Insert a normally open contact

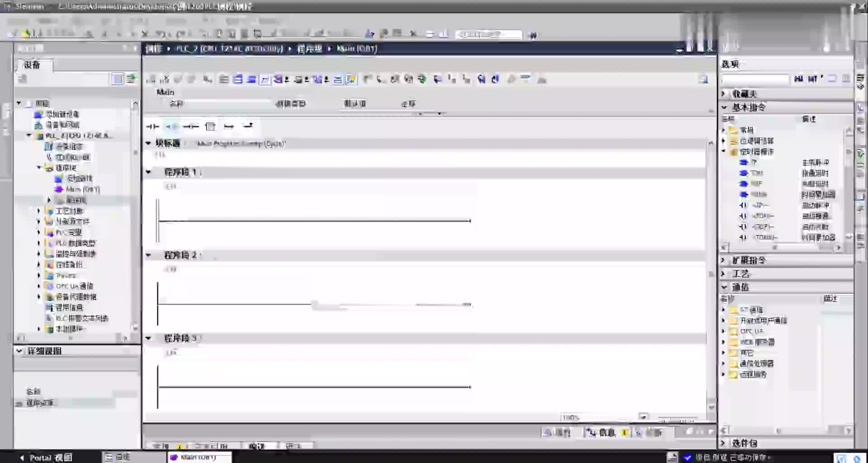[x=152, y=127]
